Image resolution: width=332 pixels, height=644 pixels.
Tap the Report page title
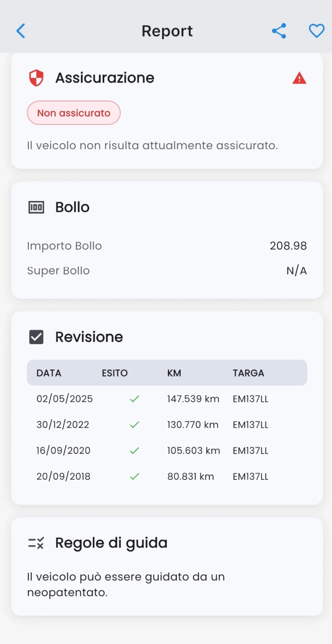(167, 31)
